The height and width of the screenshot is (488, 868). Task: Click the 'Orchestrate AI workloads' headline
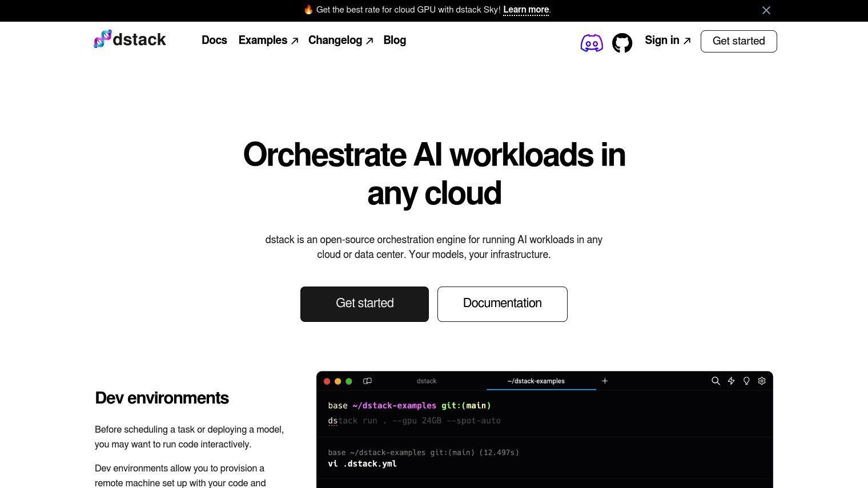tap(434, 174)
